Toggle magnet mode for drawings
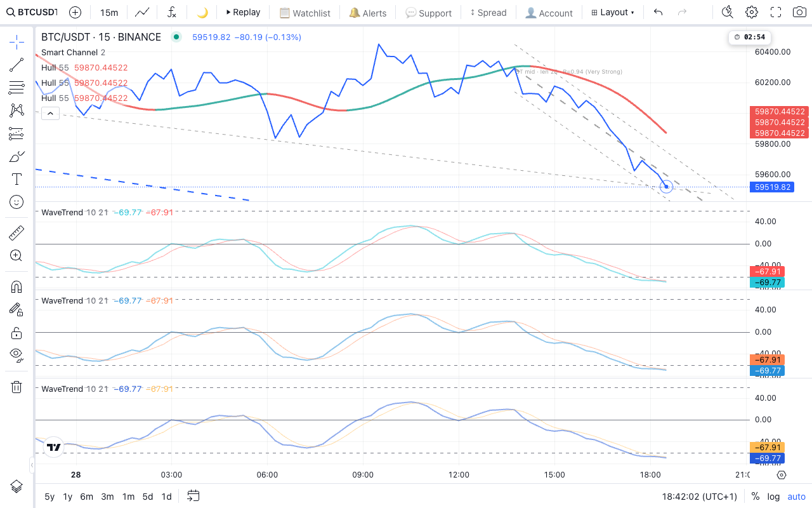The width and height of the screenshot is (812, 508). click(x=16, y=286)
